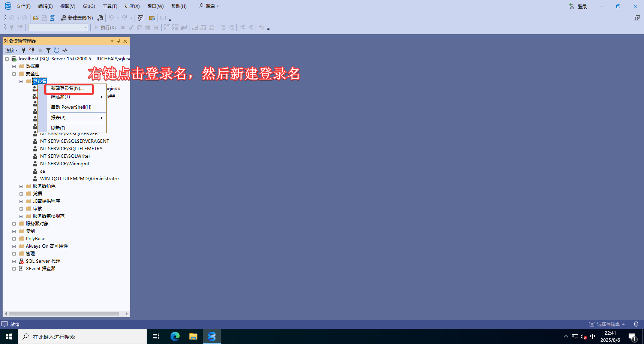Open the available databases combo box

click(58, 27)
